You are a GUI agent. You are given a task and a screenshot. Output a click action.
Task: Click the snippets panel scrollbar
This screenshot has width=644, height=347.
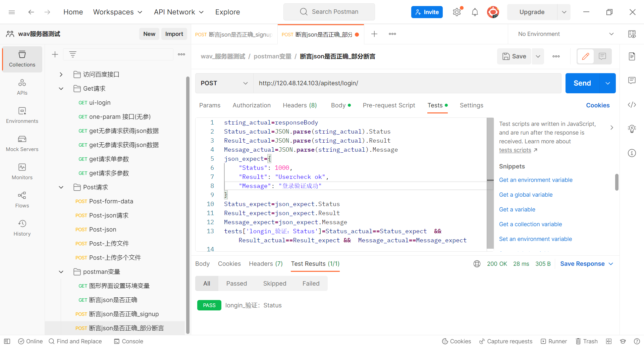pos(616,182)
